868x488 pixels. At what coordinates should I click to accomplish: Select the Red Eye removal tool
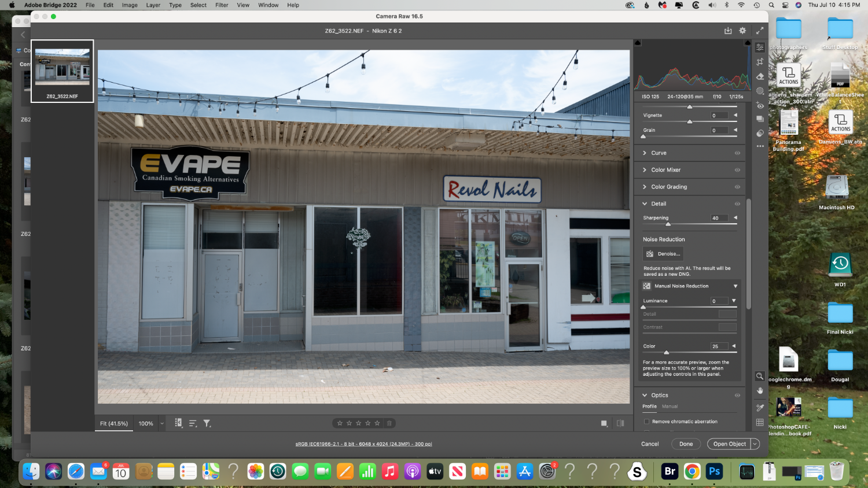760,105
